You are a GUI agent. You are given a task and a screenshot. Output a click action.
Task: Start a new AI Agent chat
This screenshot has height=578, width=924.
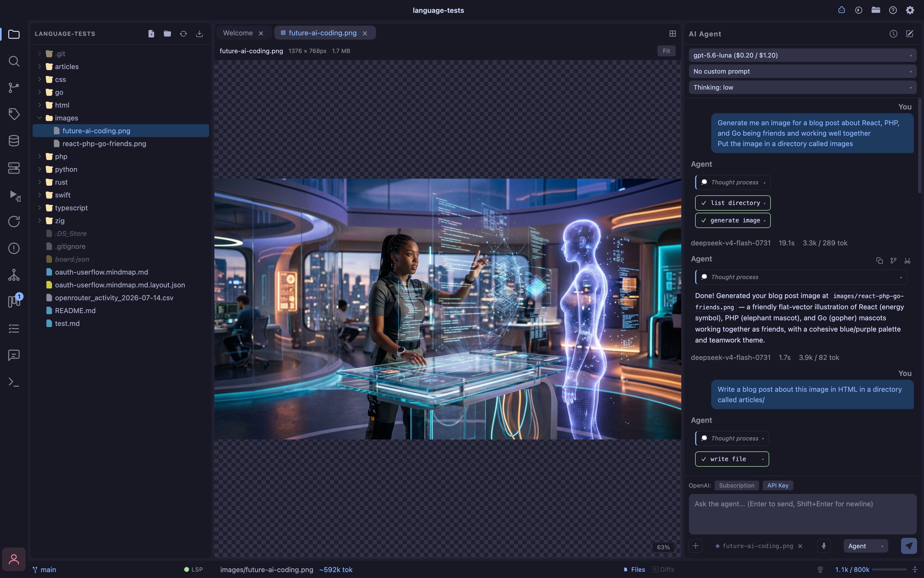click(x=910, y=34)
